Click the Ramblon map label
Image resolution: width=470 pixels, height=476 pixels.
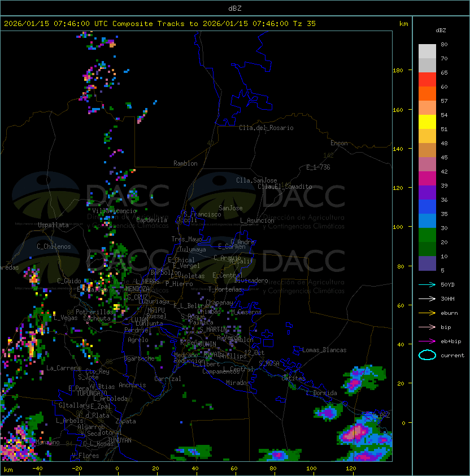(185, 163)
